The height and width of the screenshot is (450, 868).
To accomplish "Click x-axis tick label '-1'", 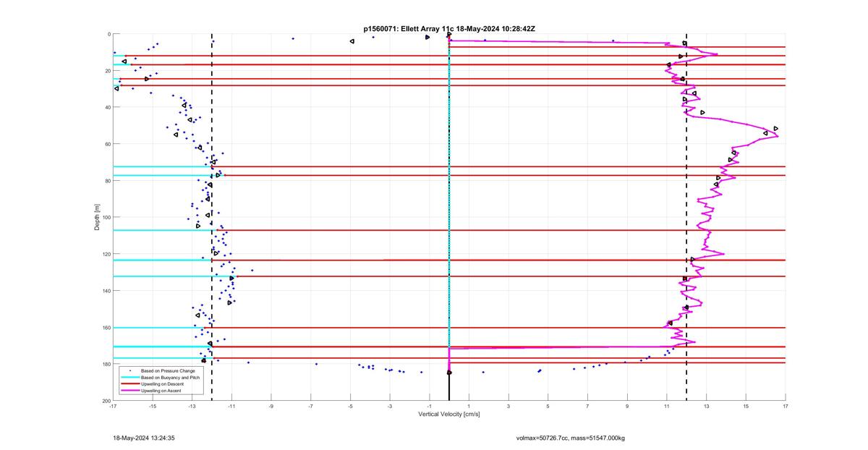I will tap(429, 406).
